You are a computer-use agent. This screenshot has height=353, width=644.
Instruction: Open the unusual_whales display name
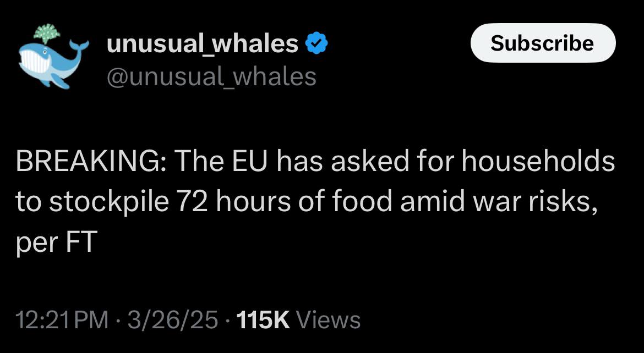coord(203,43)
